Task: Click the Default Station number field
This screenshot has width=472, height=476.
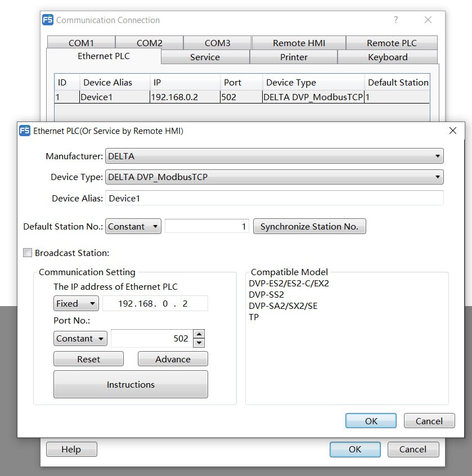Action: (x=207, y=226)
